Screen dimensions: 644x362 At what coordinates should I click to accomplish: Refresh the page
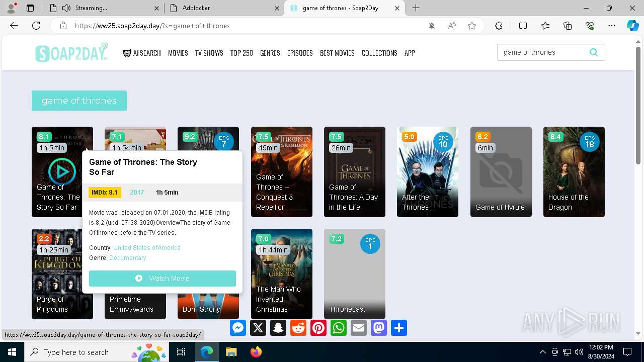[36, 26]
